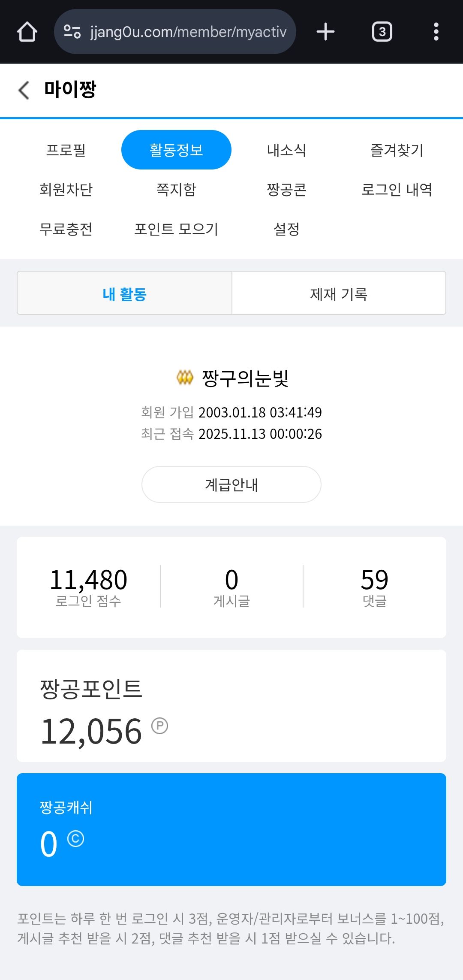Viewport: 463px width, 980px height.
Task: Tap the gold rank badge beside 짱구의눈빛
Action: 185,378
